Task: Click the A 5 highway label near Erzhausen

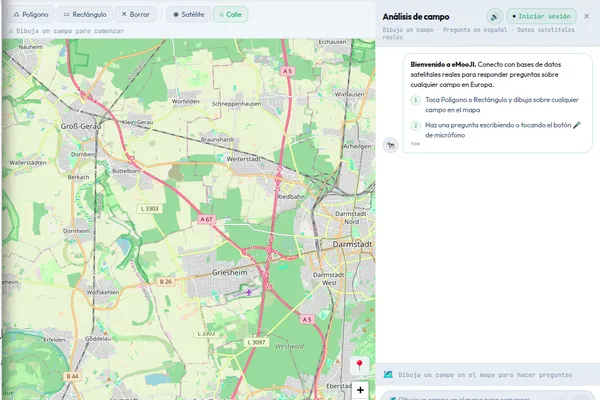Action: coord(287,71)
